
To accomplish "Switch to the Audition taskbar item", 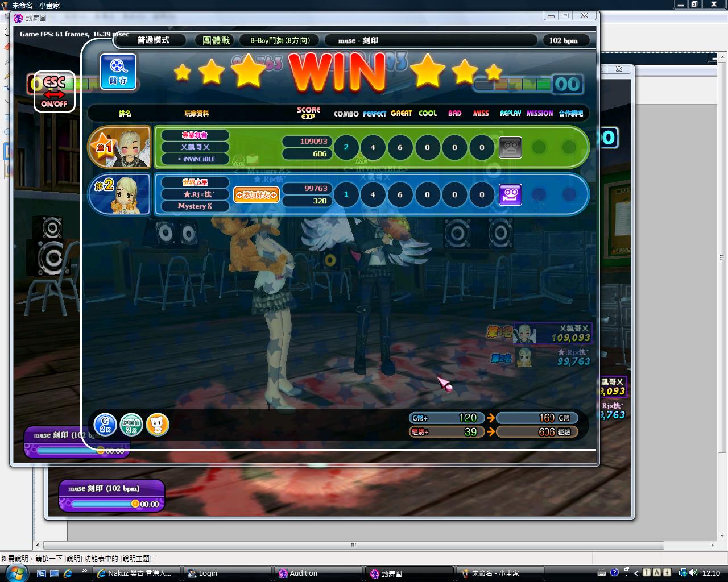I will (318, 573).
